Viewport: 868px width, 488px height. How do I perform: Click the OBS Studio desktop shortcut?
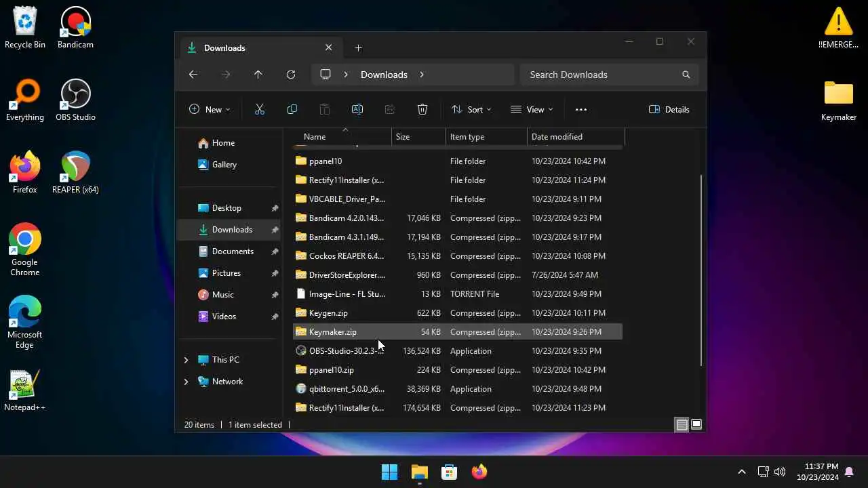click(75, 100)
